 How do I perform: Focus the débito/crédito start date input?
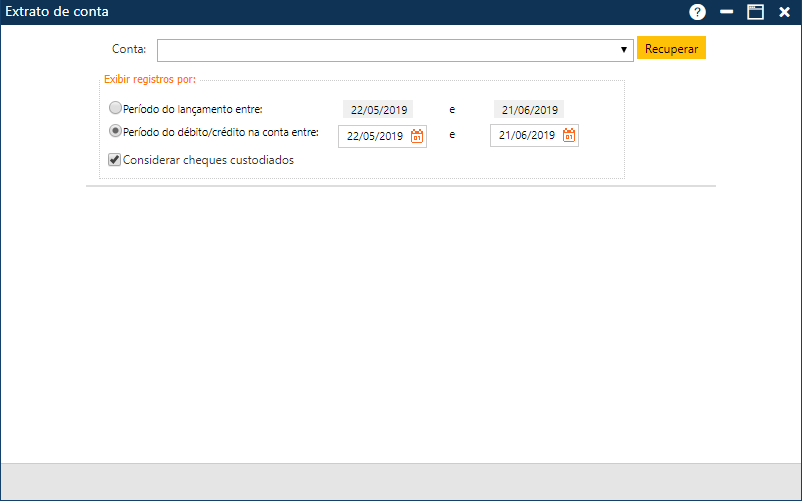click(x=374, y=136)
